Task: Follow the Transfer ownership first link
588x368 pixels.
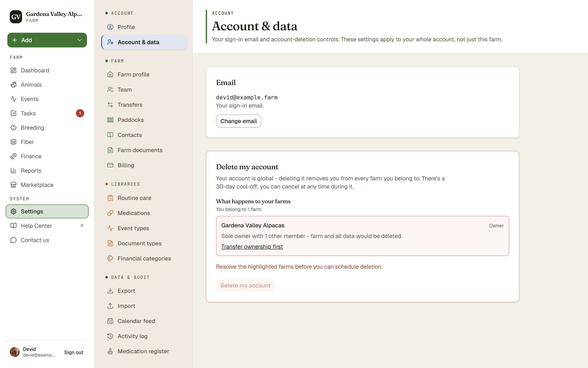Action: [252, 247]
